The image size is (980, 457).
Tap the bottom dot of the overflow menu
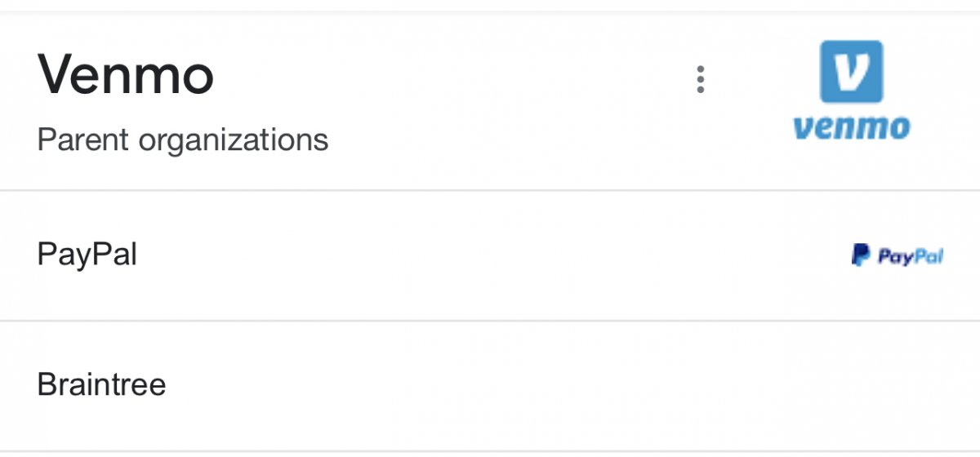tap(700, 90)
